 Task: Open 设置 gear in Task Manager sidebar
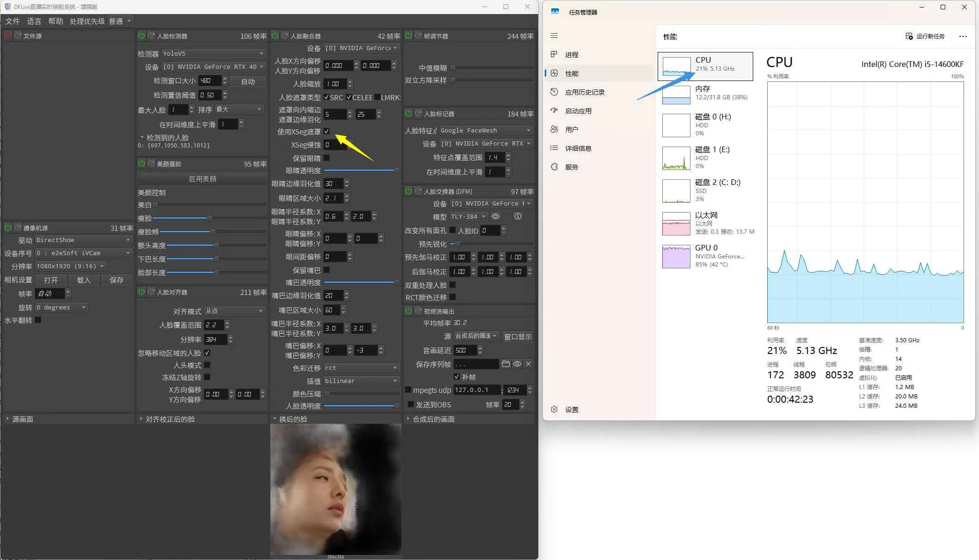click(555, 409)
